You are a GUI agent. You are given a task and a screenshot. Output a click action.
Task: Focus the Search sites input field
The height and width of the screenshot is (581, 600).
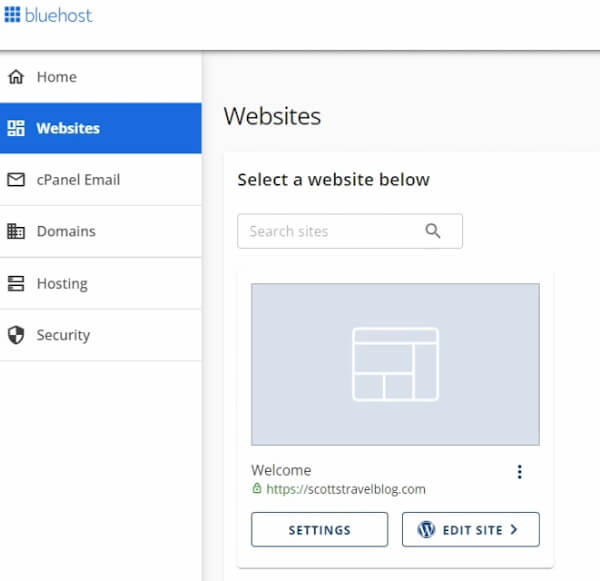[330, 231]
